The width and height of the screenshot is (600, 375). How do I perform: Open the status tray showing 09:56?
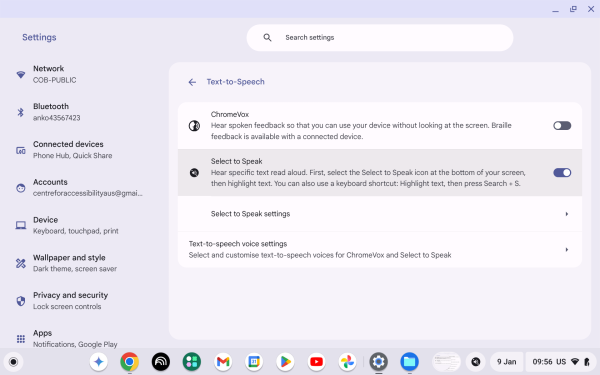pyautogui.click(x=561, y=362)
